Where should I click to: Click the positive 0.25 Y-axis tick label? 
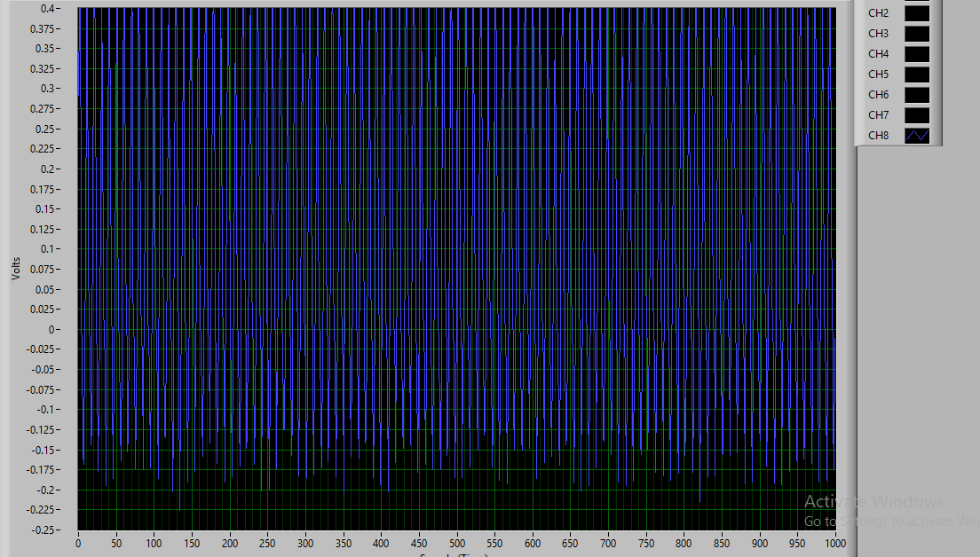pos(45,129)
